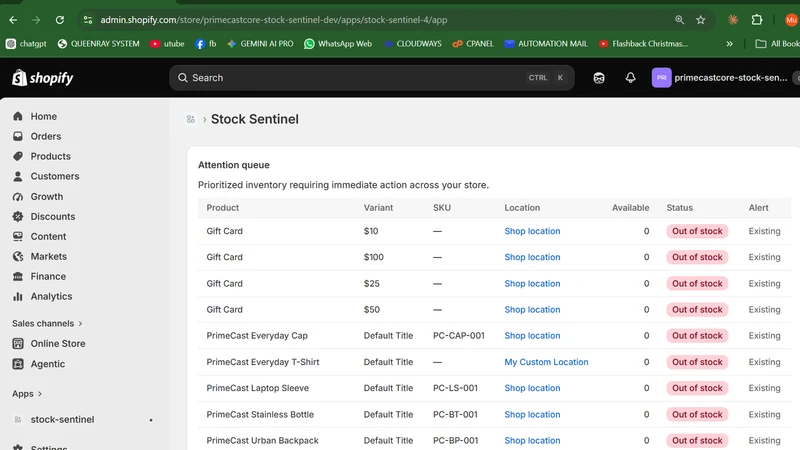Open the primecastcore store account menu
This screenshot has width=800, height=450.
click(719, 78)
